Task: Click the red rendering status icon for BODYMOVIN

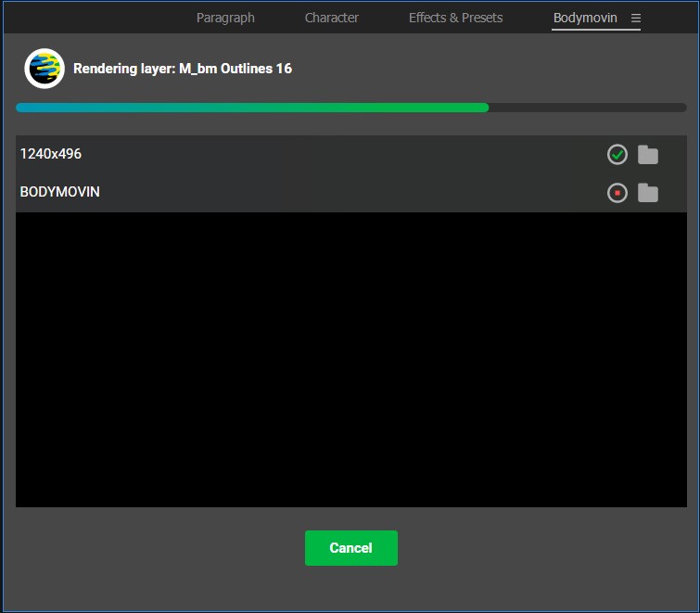Action: tap(617, 193)
